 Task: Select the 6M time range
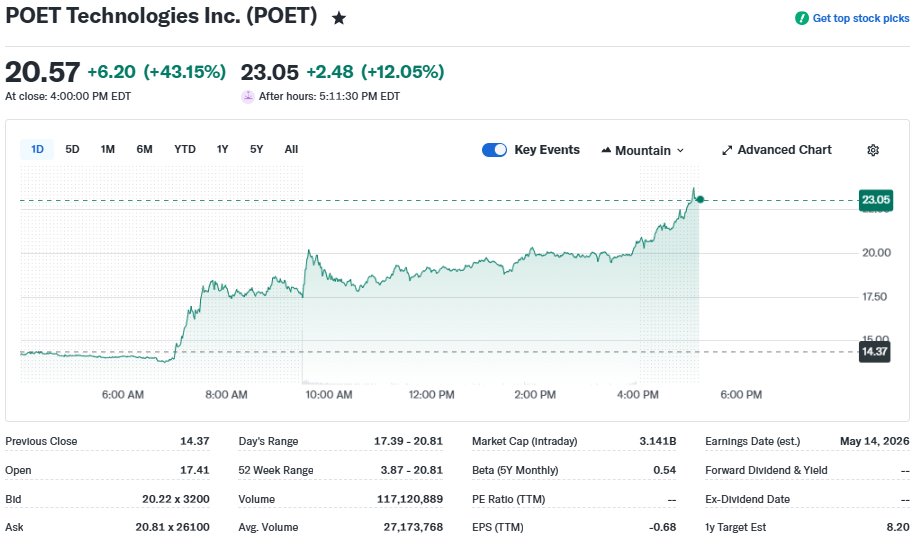(x=144, y=149)
